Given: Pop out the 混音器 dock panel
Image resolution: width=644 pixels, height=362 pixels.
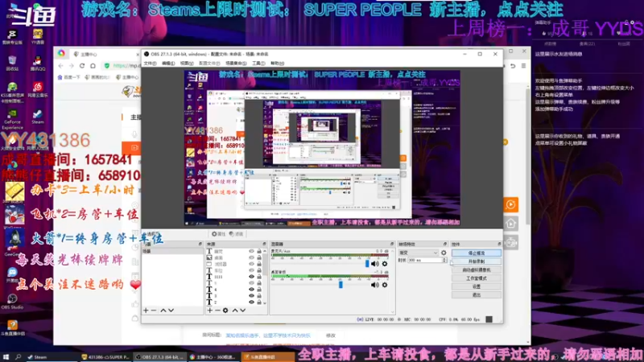Looking at the screenshot, I should tap(392, 245).
